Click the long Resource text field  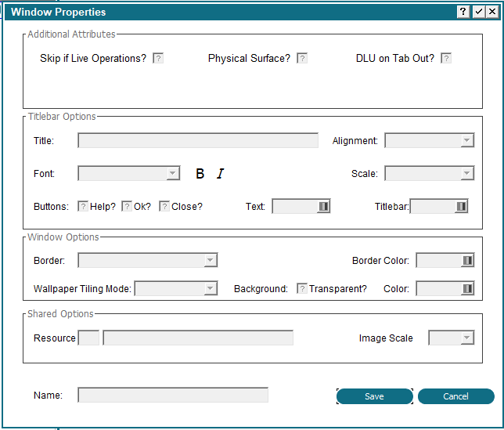(x=198, y=338)
